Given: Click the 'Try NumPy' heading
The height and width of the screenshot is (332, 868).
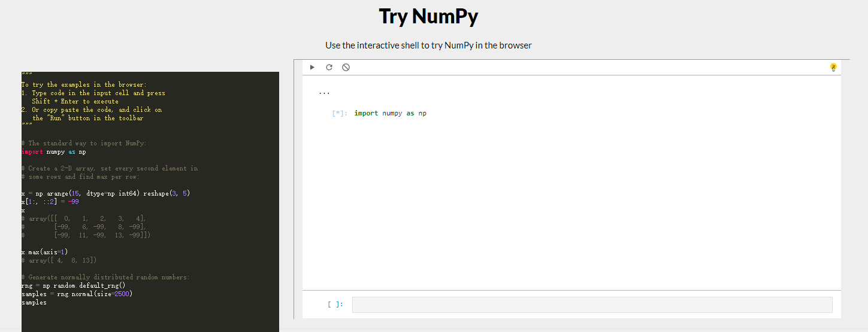Looking at the screenshot, I should [x=428, y=17].
